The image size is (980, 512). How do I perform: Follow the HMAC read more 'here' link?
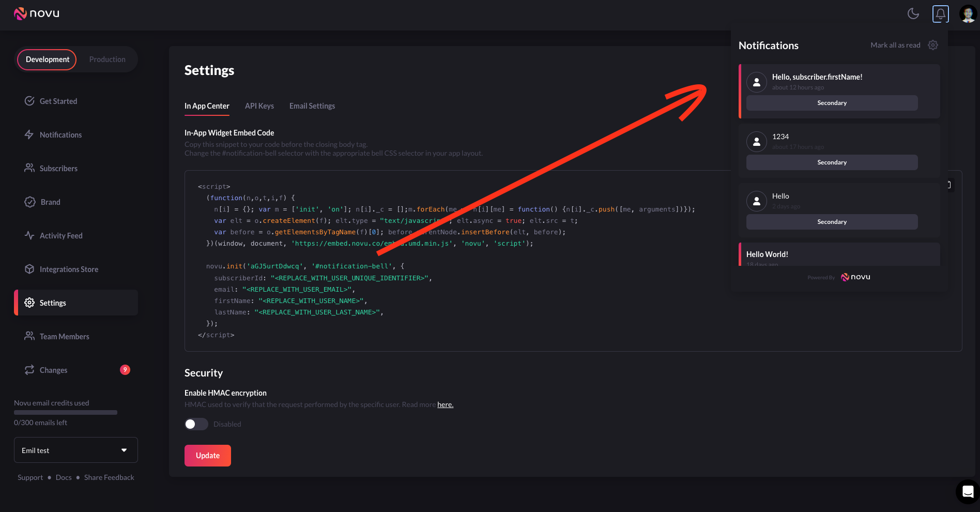445,404
